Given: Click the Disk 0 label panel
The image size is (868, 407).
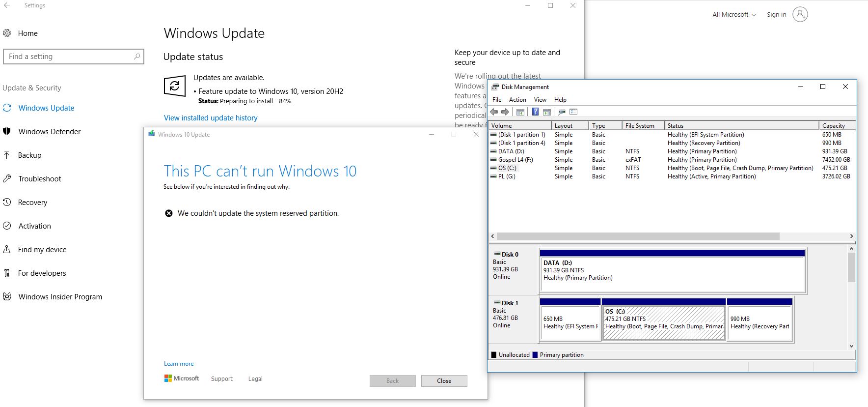Looking at the screenshot, I should [514, 271].
